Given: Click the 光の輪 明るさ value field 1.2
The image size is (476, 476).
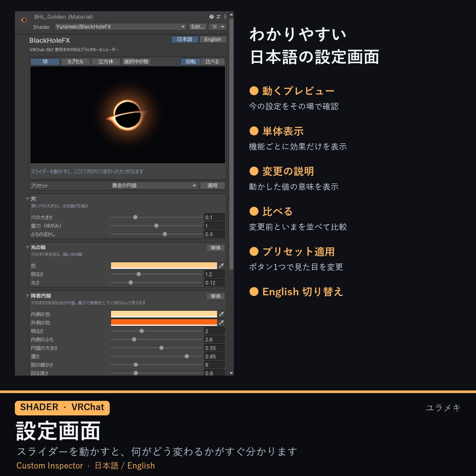Looking at the screenshot, I should click(214, 274).
